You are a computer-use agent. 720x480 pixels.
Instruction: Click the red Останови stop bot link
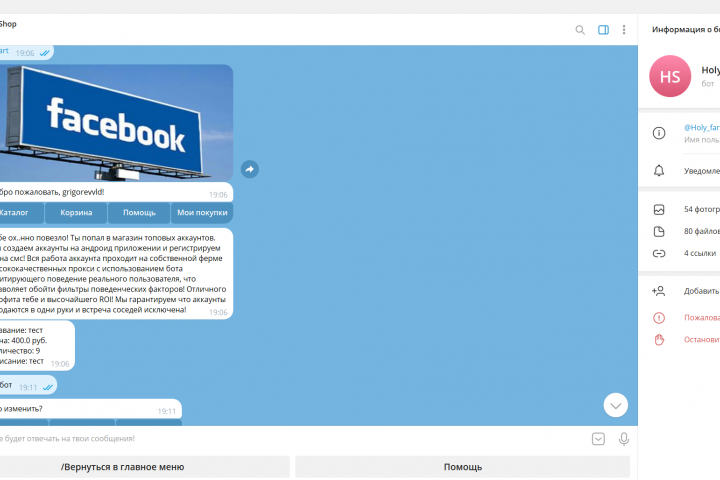click(x=702, y=340)
